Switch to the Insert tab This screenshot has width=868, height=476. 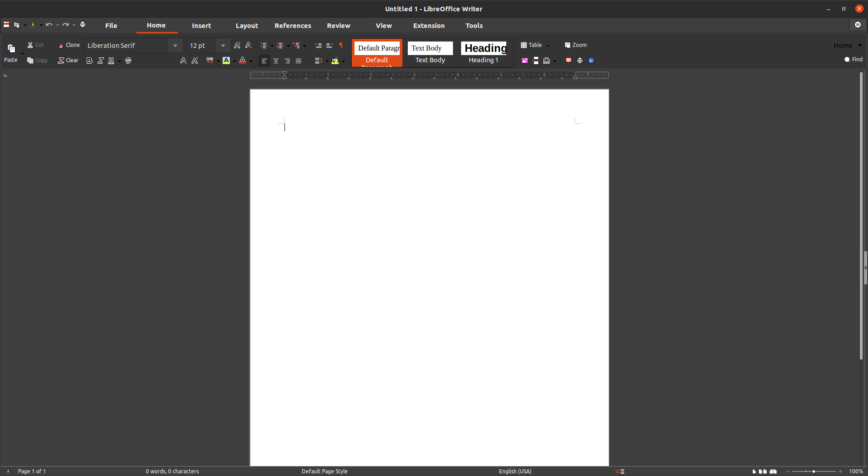201,26
